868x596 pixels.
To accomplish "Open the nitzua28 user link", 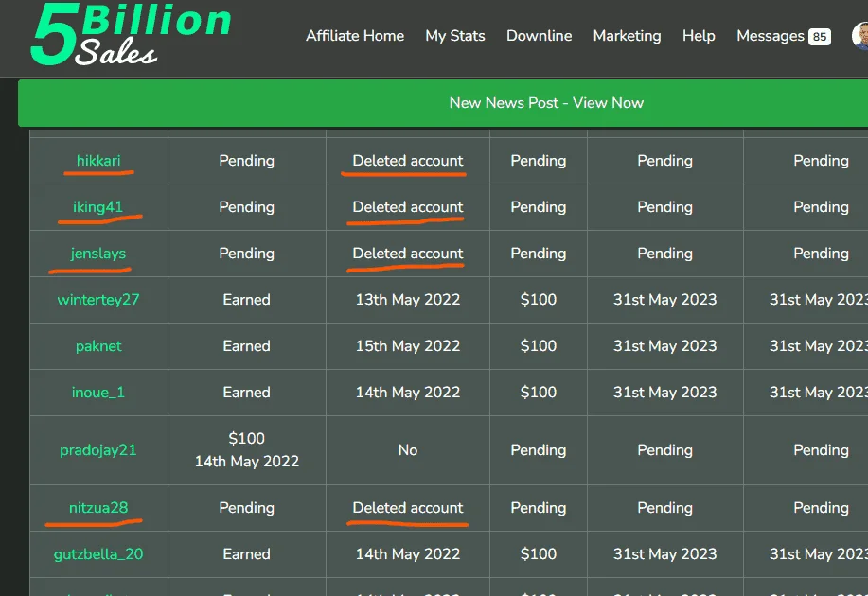I will point(98,507).
